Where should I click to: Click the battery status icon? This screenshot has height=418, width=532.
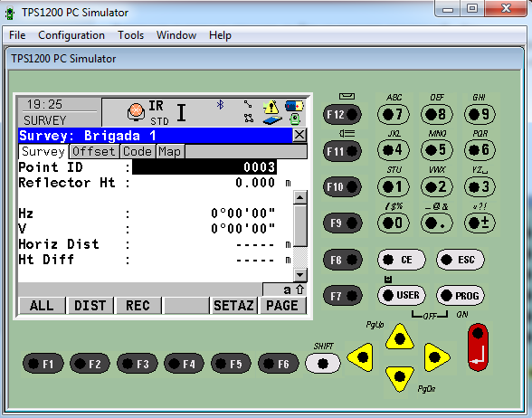(x=294, y=106)
